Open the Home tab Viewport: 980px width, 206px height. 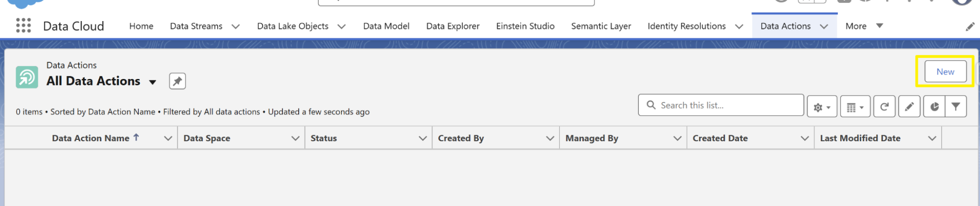pyautogui.click(x=141, y=26)
